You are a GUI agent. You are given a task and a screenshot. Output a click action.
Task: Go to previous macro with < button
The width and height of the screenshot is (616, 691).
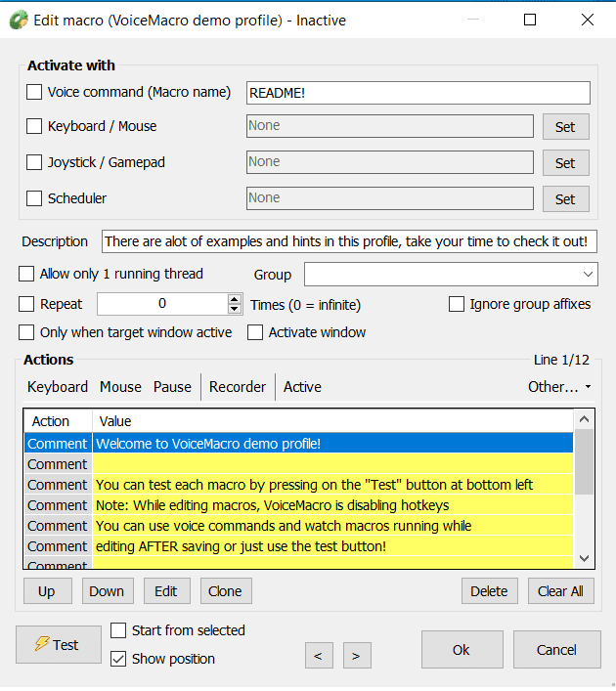click(319, 655)
